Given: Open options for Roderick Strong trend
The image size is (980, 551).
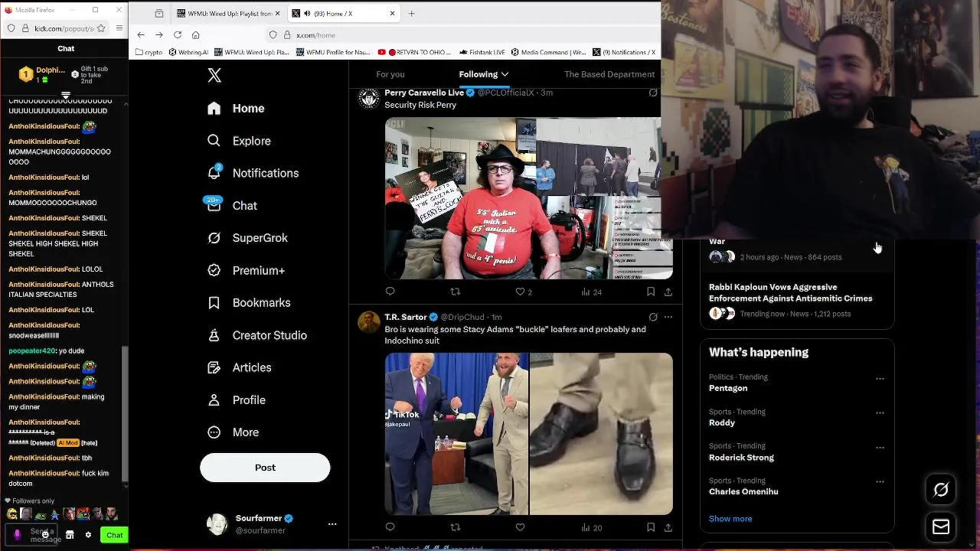Looking at the screenshot, I should [x=880, y=447].
